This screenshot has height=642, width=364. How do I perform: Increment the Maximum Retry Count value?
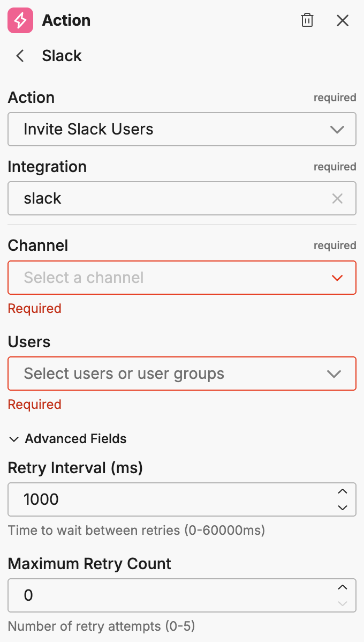[x=343, y=587]
